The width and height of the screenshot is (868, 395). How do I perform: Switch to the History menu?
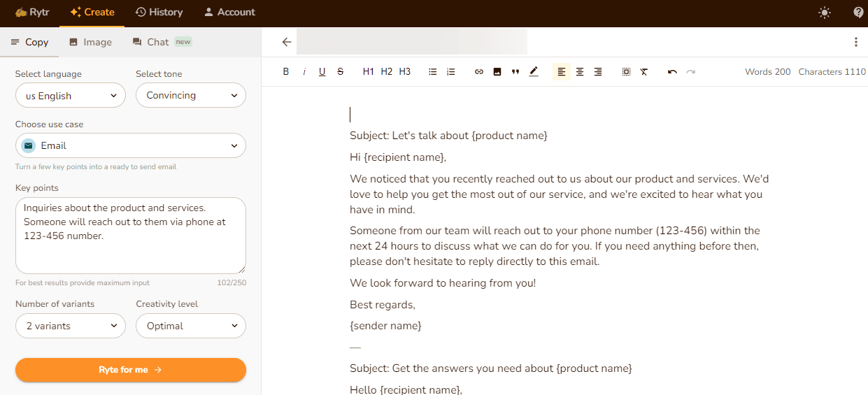click(x=159, y=13)
